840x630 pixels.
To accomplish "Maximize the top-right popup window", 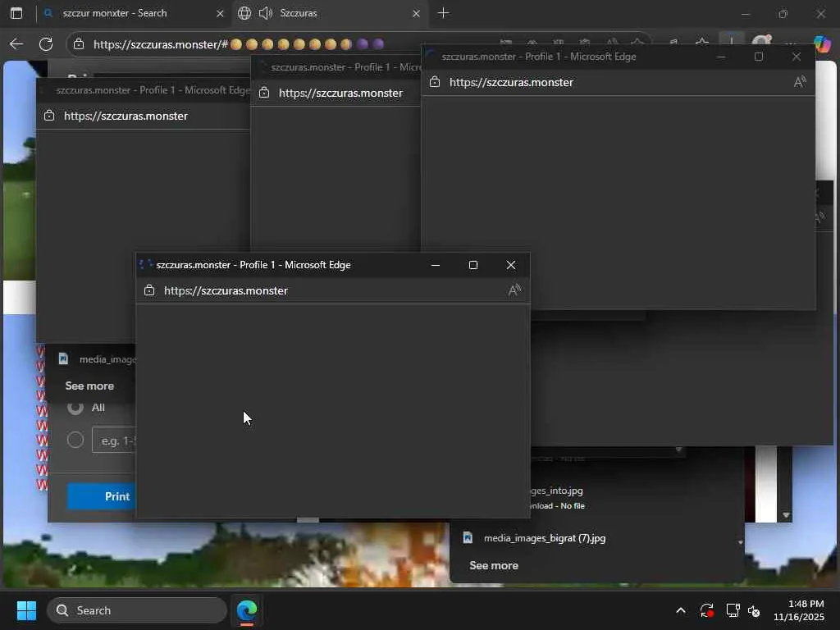I will point(759,57).
